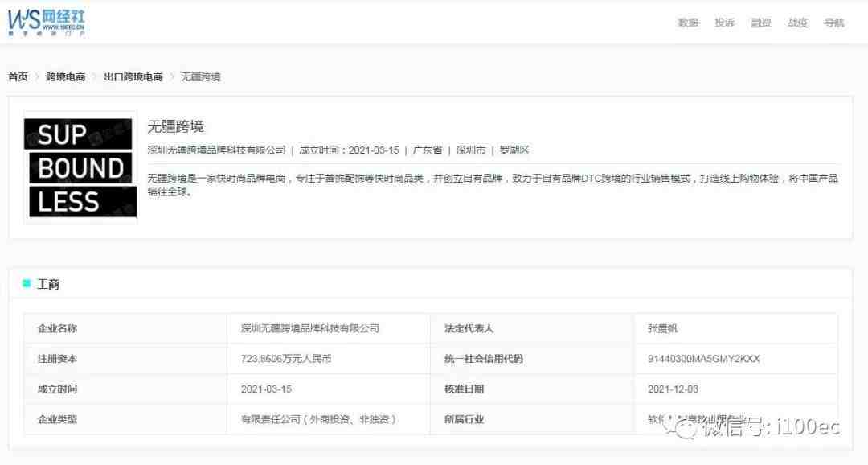Image resolution: width=868 pixels, height=465 pixels.
Task: Open the 投诉 menu in top navigation
Action: click(725, 23)
